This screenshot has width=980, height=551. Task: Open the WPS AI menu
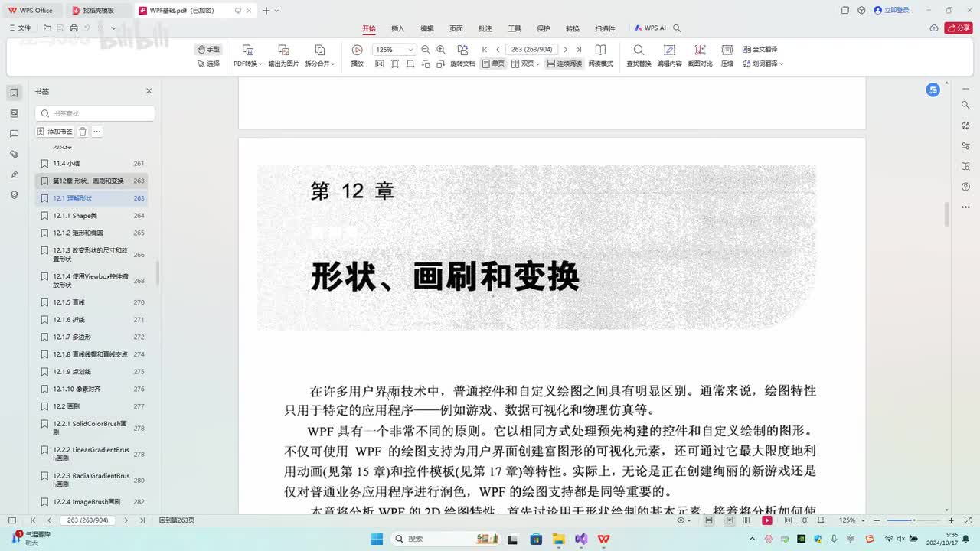650,28
